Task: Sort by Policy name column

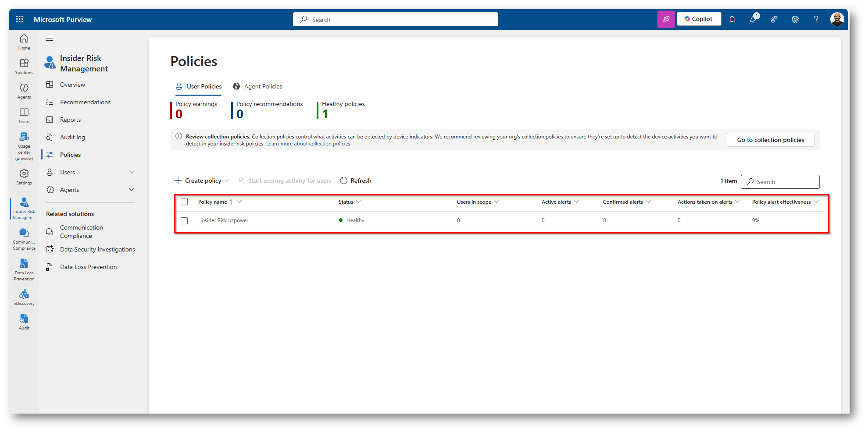Action: pyautogui.click(x=213, y=202)
